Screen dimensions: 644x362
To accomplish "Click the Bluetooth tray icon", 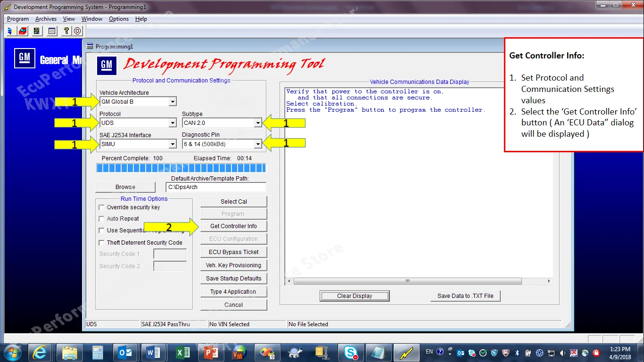I will tap(517, 353).
